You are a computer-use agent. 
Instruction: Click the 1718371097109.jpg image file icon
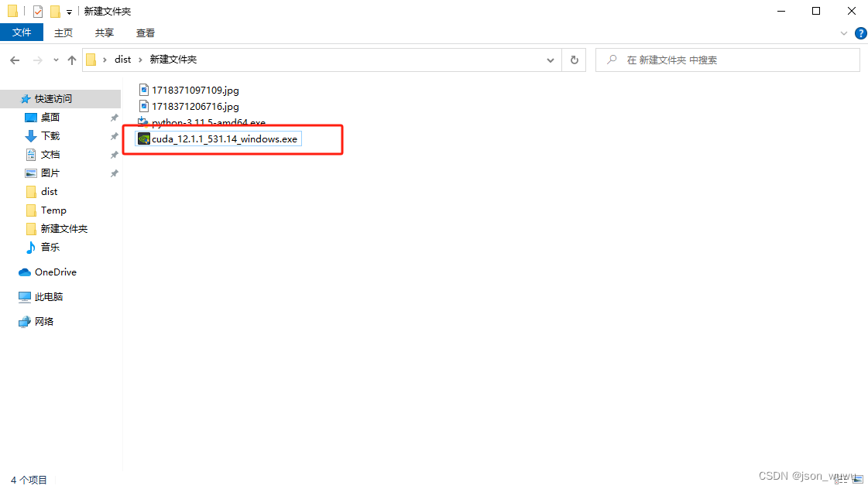tap(144, 91)
